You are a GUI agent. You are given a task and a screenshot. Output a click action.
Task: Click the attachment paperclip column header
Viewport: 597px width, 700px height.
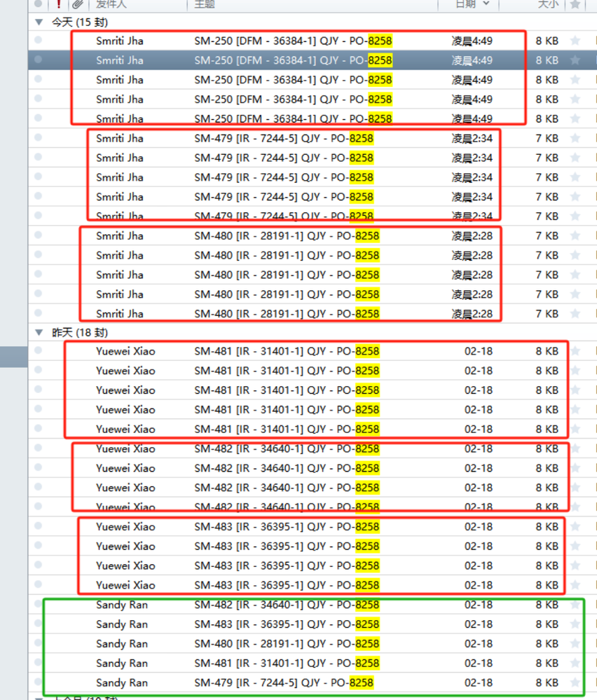(78, 4)
